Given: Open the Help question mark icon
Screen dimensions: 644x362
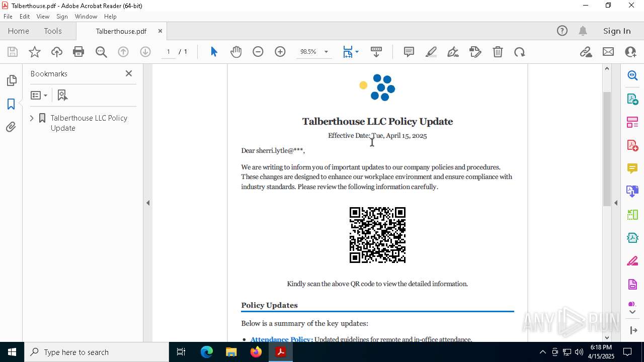Looking at the screenshot, I should pyautogui.click(x=562, y=31).
